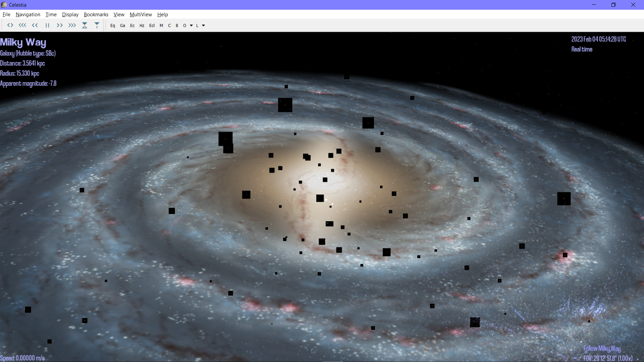Screen dimensions: 644x362
Task: Click the 'Apparent magnitude: -7.8' readout
Action: coord(28,83)
